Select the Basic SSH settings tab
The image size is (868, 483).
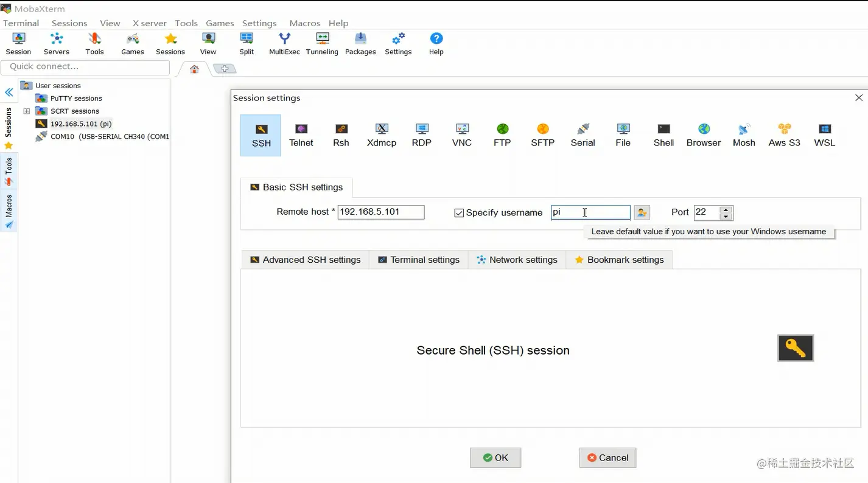[296, 187]
